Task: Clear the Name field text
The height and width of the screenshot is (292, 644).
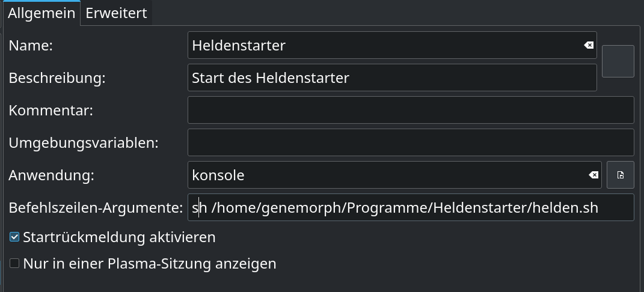Action: point(589,45)
